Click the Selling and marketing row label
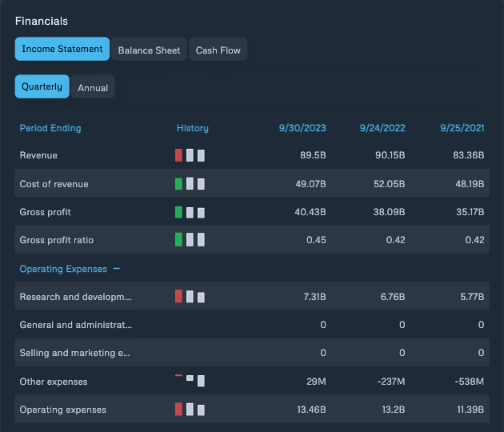Screen dimensions: 504x432 coord(74,353)
